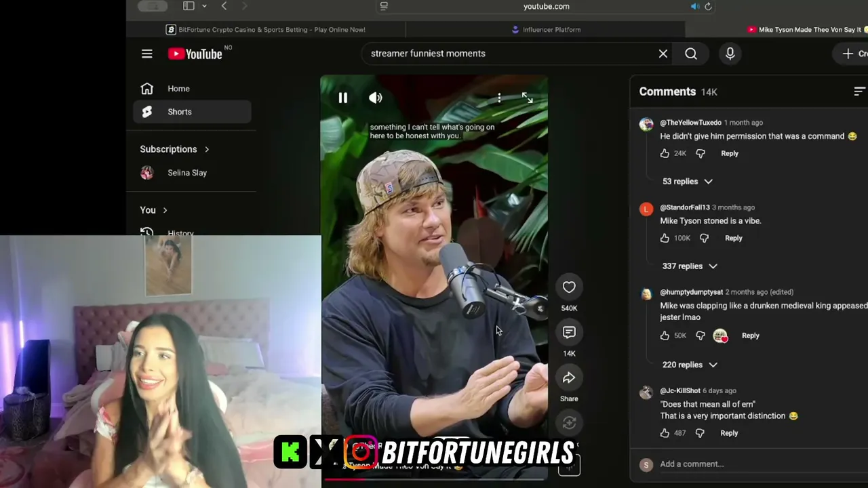Toggle the Short's 14K comments panel
Image resolution: width=868 pixels, height=488 pixels.
point(569,332)
